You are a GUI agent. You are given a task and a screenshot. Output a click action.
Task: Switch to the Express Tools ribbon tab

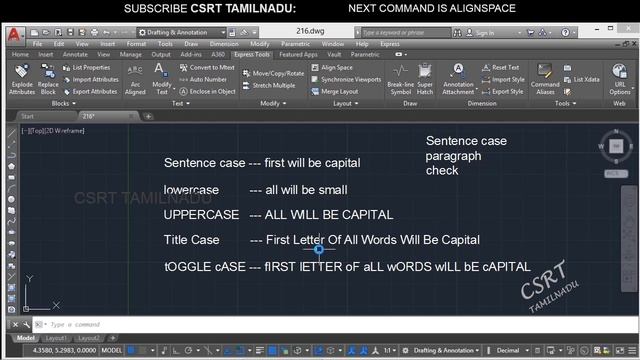click(x=252, y=54)
